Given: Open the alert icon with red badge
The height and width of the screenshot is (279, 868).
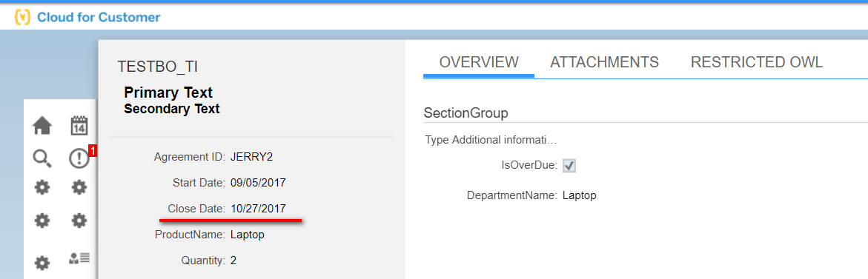Looking at the screenshot, I should point(79,158).
